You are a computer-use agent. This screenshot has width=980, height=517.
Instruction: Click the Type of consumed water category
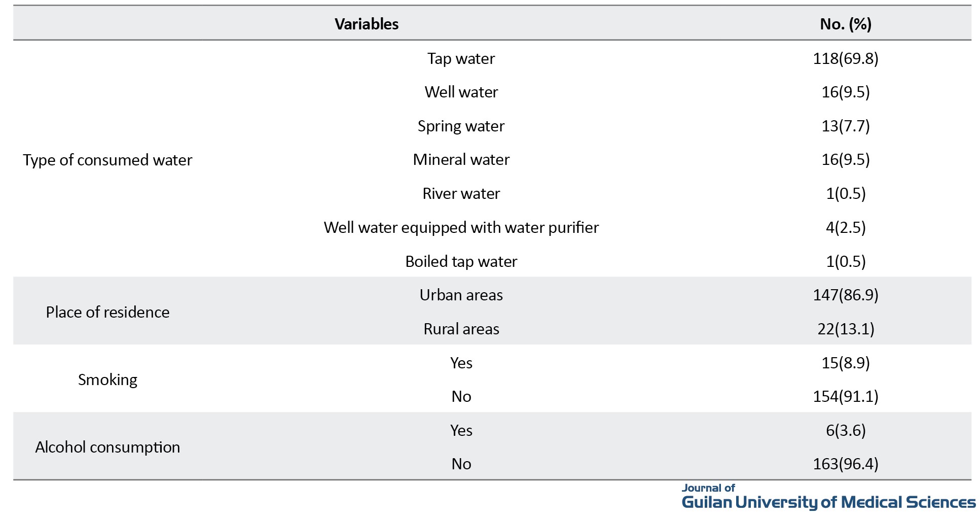[107, 160]
